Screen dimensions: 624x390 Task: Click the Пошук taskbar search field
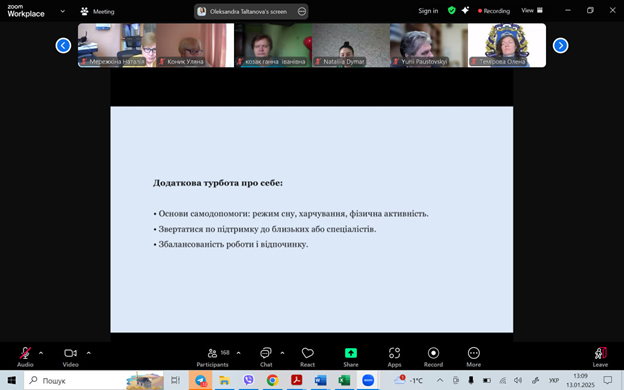[x=94, y=380]
